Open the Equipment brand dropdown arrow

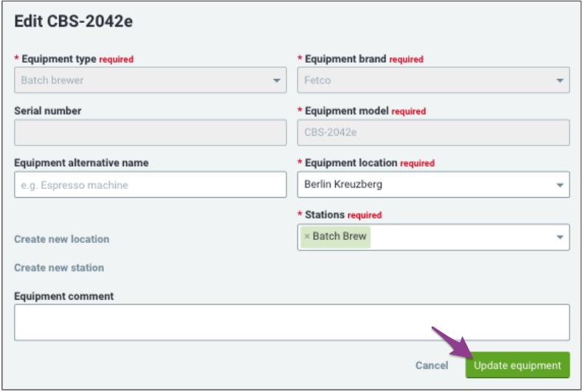tap(559, 80)
